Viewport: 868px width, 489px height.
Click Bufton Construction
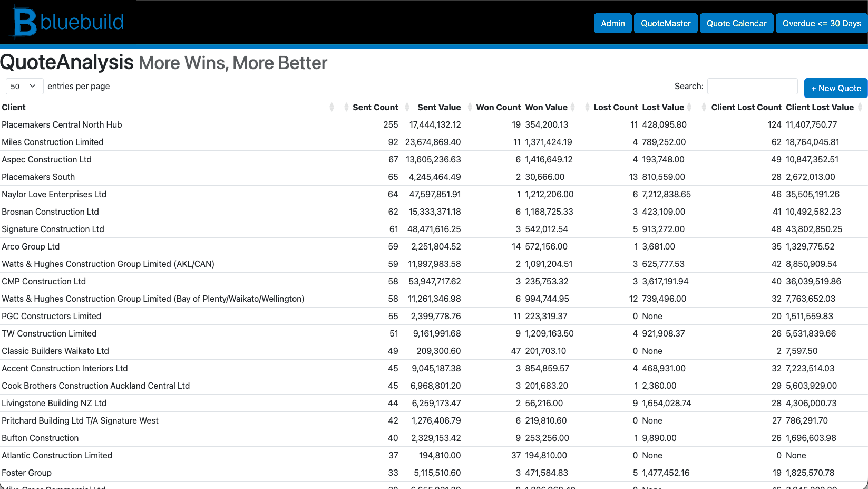pos(40,438)
